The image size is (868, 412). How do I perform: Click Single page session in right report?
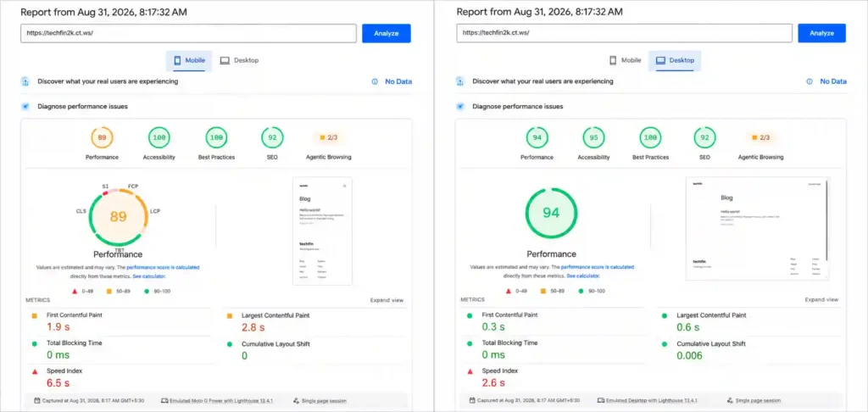tap(754, 400)
